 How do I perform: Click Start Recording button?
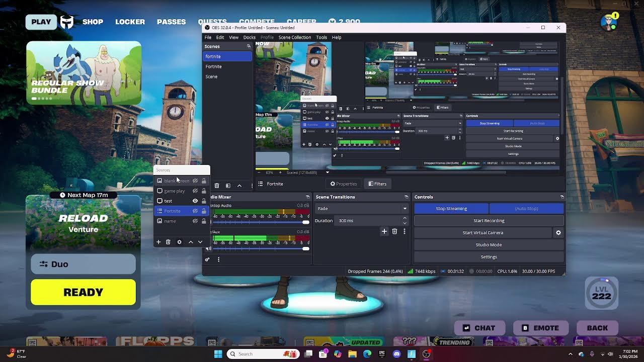[x=489, y=221]
